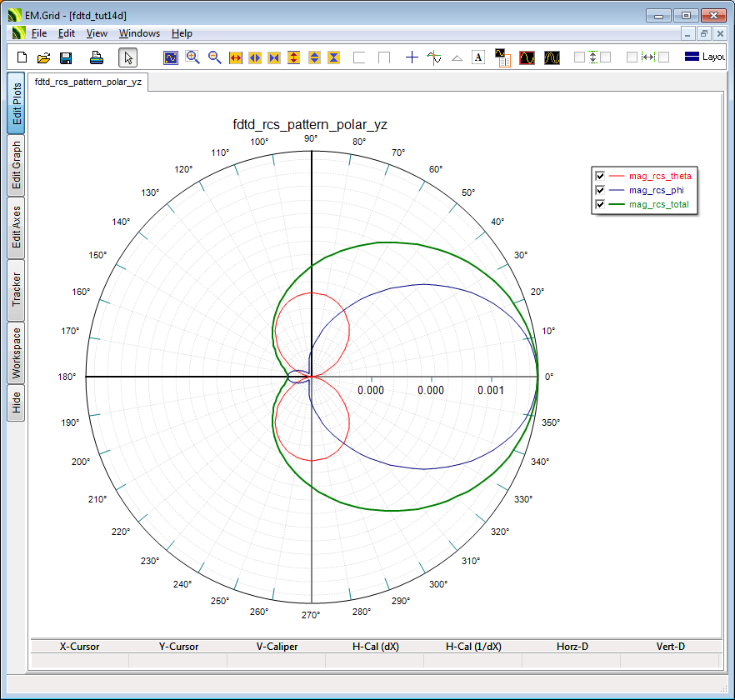
Task: Hide the mag_rcs_total trace via its checkbox
Action: [599, 204]
